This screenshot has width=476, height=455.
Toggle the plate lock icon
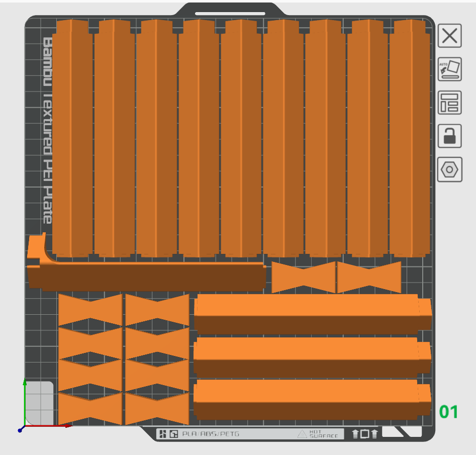point(449,136)
